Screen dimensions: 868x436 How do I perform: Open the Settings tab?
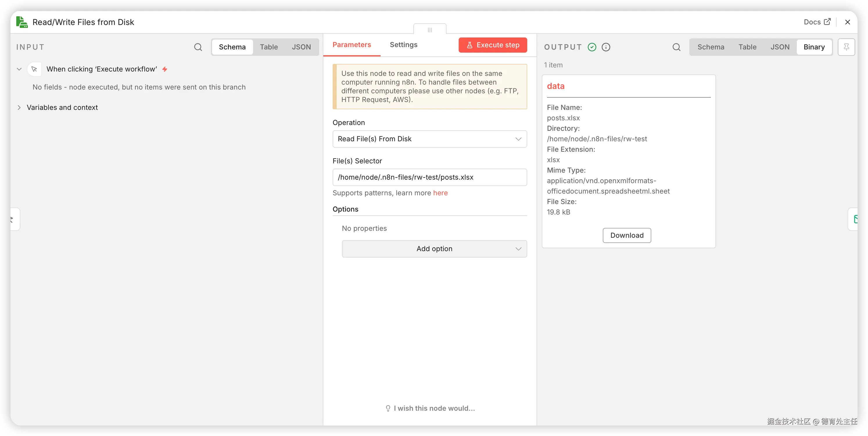tap(403, 45)
